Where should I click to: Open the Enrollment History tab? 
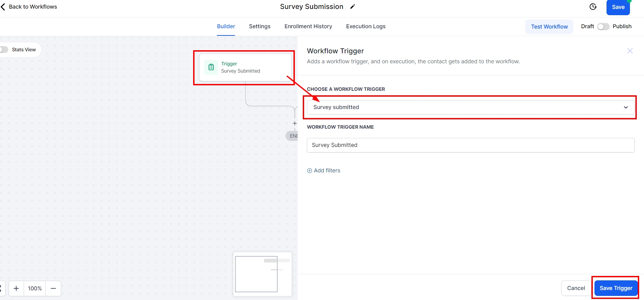tap(308, 26)
